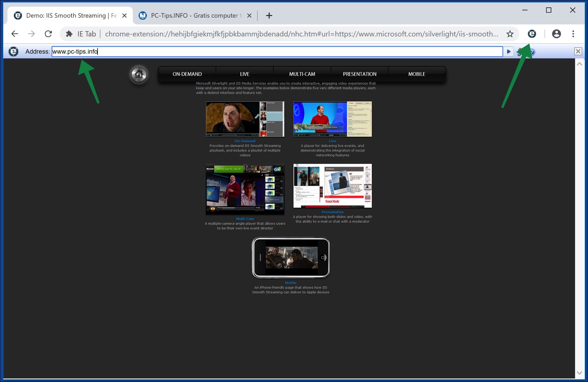Open the Chrome three-dot menu
The width and height of the screenshot is (588, 382).
pyautogui.click(x=573, y=34)
